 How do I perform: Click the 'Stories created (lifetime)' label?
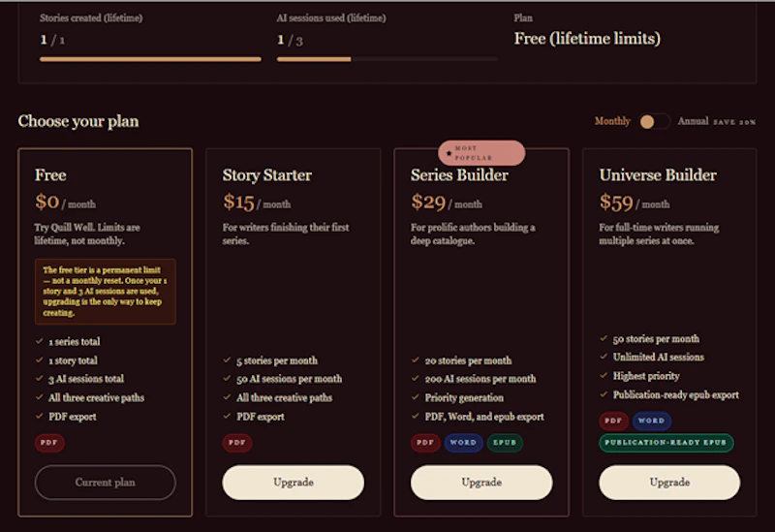[91, 17]
